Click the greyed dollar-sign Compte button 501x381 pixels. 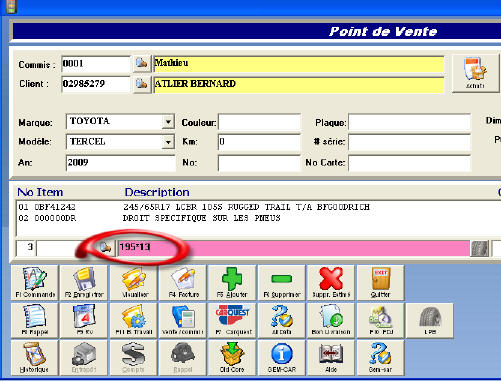pos(134,358)
